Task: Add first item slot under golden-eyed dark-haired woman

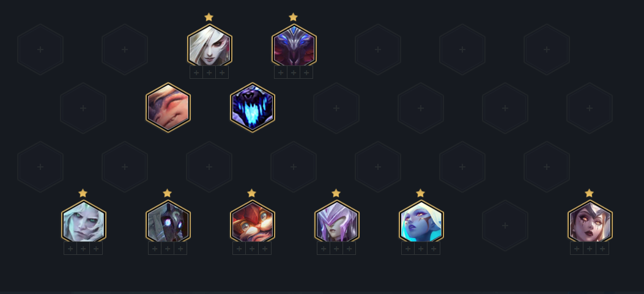Action: 577,248
